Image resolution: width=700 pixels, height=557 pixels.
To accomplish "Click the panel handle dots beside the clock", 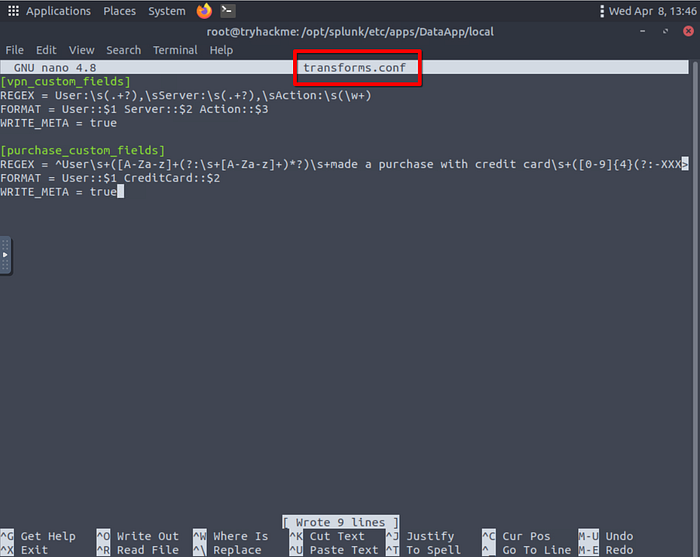I will pyautogui.click(x=602, y=11).
